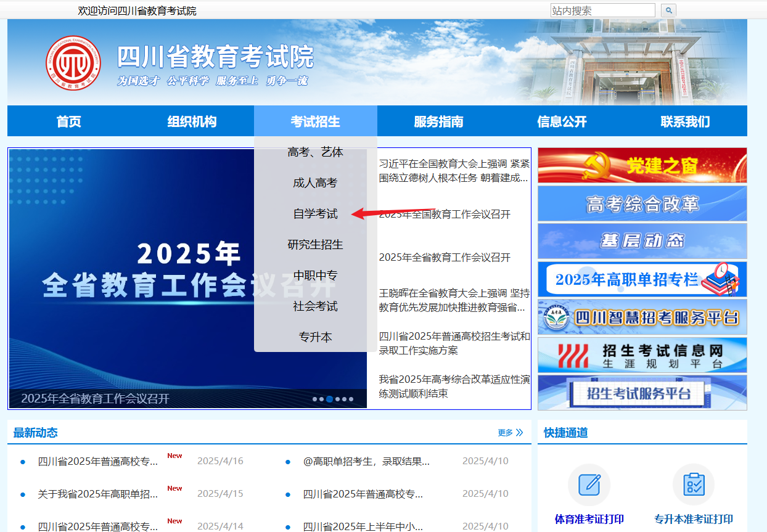Open 体育准考证打印 pencil icon shortcut
The image size is (767, 532).
pos(589,485)
